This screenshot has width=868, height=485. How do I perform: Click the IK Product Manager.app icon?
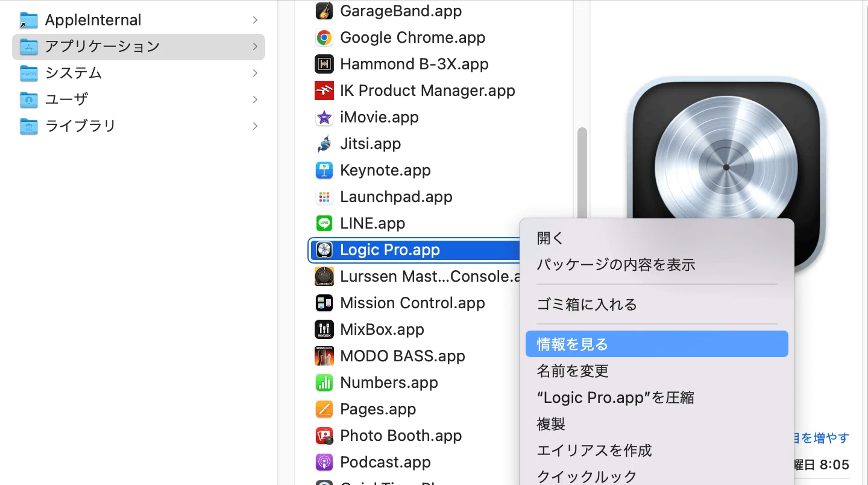[324, 90]
